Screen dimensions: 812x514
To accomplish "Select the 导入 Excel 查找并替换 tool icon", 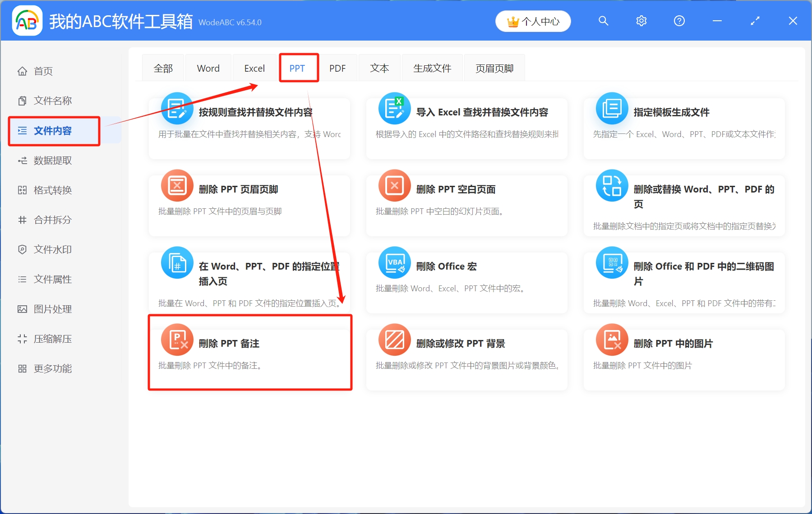I will 394,108.
